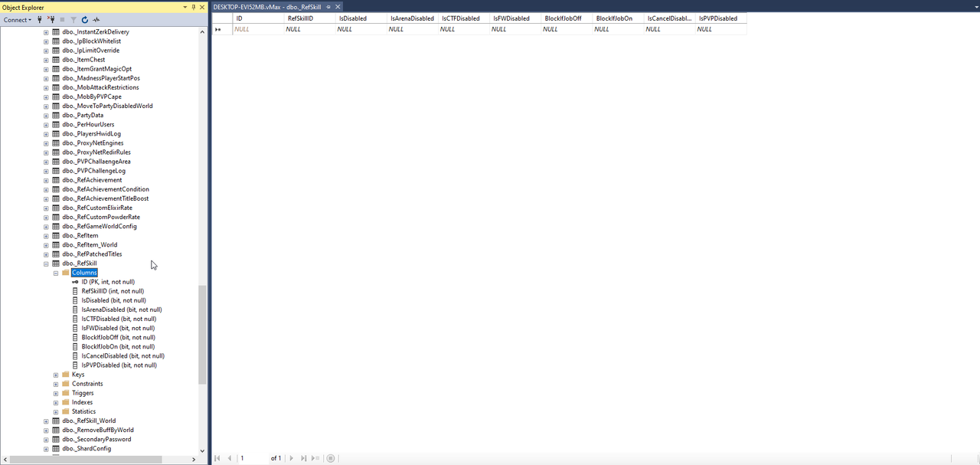Select IsDisabled (bit, not null) column
Screen dimensions: 980x465
113,300
